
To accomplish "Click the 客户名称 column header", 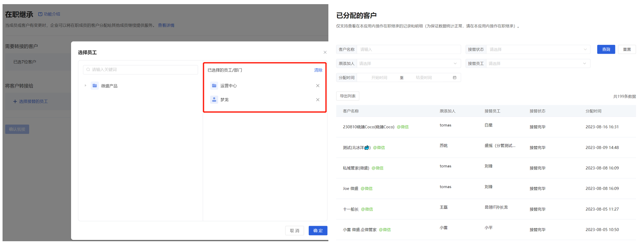I will click(351, 111).
